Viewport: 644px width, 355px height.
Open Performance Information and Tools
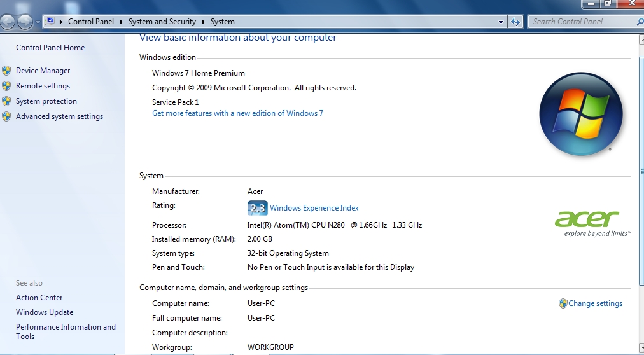click(x=66, y=331)
